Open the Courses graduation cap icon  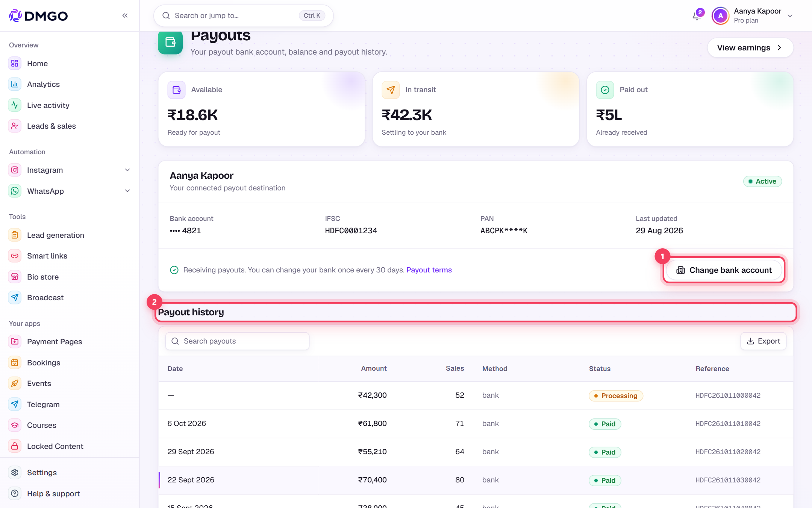[x=15, y=425]
